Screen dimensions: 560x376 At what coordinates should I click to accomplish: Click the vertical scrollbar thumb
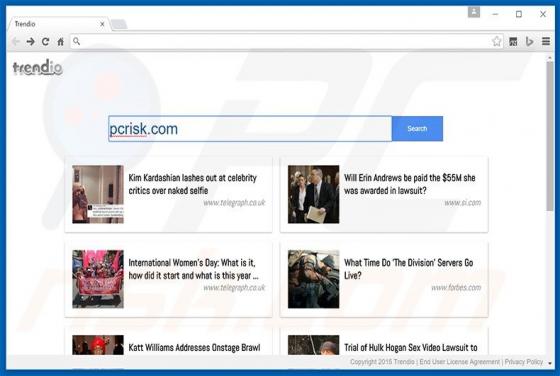[550, 137]
